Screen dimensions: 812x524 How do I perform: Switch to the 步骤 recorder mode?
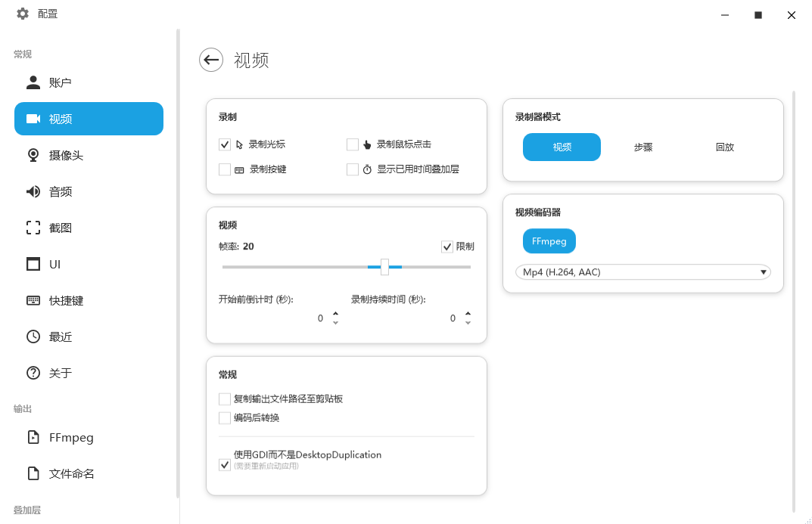642,147
